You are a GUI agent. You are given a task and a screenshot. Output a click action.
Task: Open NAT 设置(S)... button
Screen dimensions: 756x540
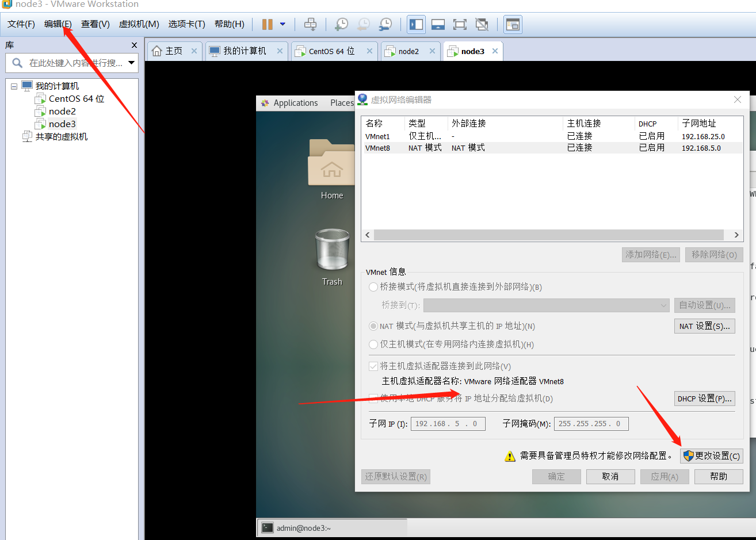point(705,326)
